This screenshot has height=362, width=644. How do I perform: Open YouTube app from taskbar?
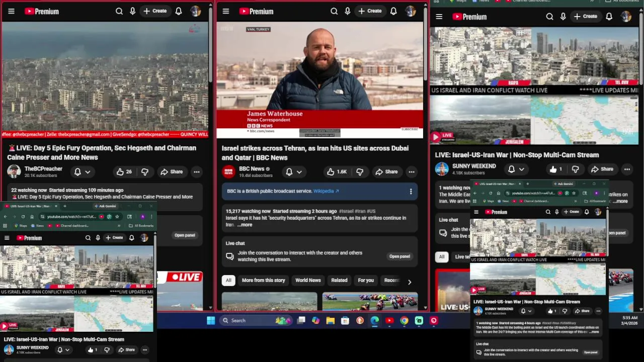point(389,320)
